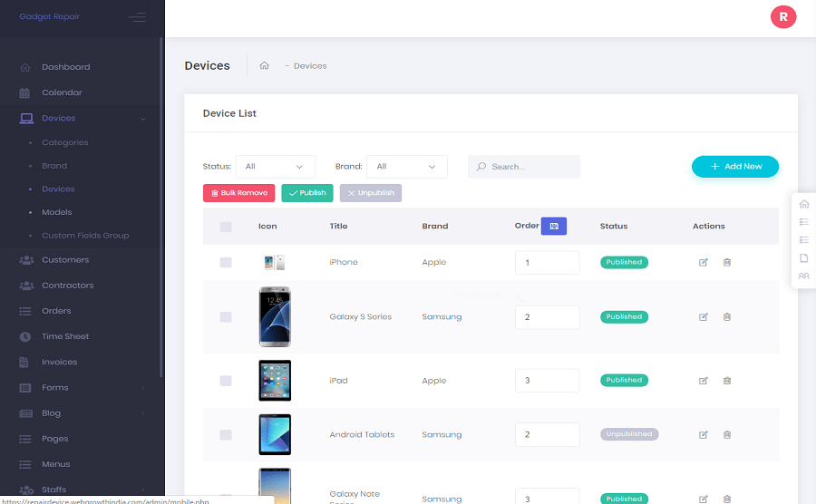This screenshot has height=504, width=816.
Task: Click the Dashboard home icon in sidebar
Action: click(25, 67)
